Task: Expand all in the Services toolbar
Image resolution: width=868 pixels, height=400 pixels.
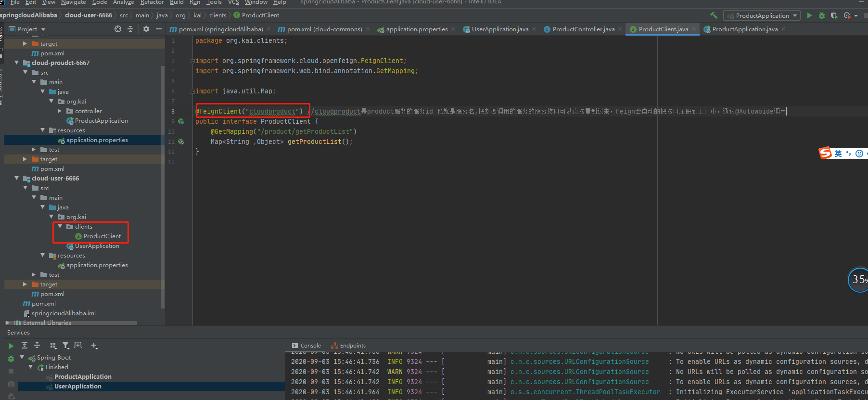Action: pos(25,345)
